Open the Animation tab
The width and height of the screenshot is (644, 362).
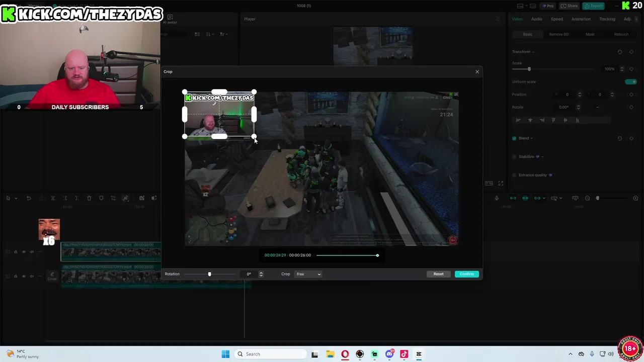[581, 19]
